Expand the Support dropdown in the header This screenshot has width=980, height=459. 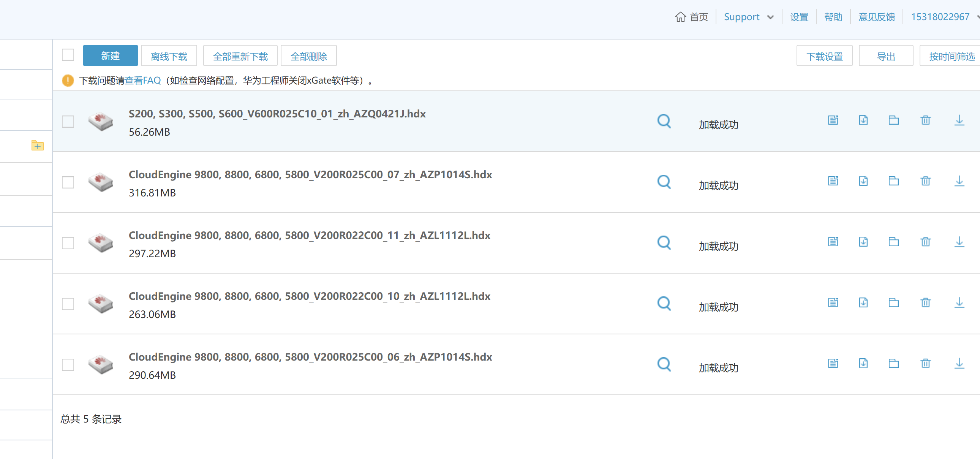point(748,17)
